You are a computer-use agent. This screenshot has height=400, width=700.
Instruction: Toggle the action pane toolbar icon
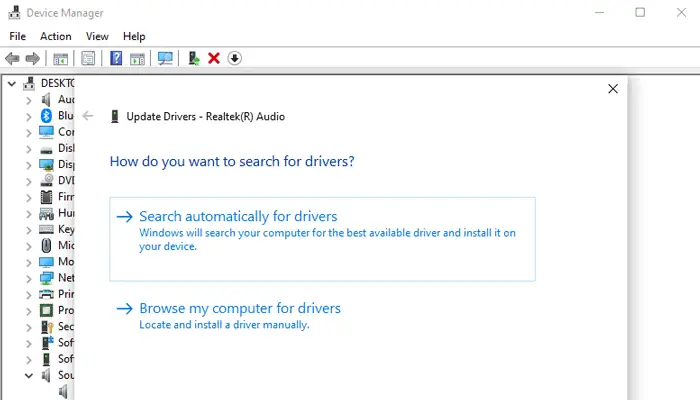coord(138,58)
